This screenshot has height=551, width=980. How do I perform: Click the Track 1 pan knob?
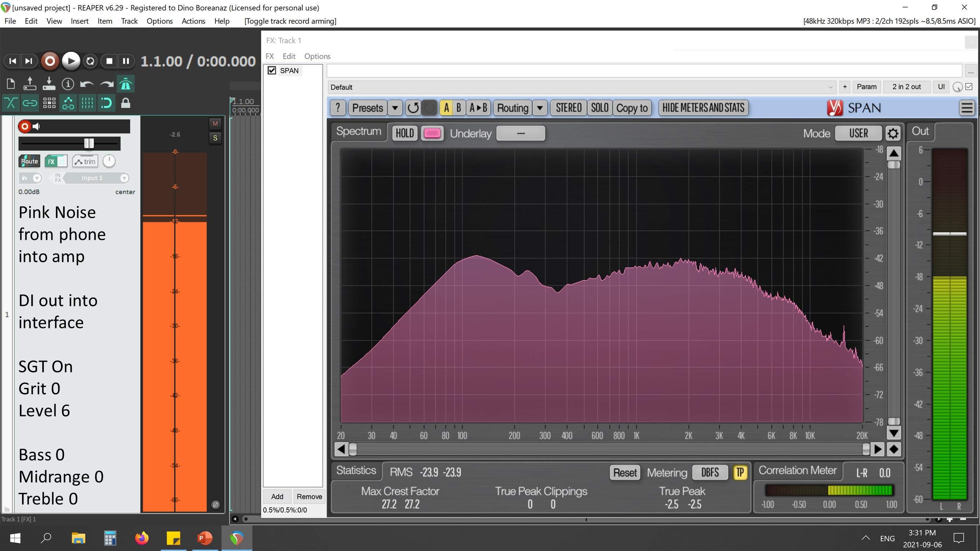[109, 161]
